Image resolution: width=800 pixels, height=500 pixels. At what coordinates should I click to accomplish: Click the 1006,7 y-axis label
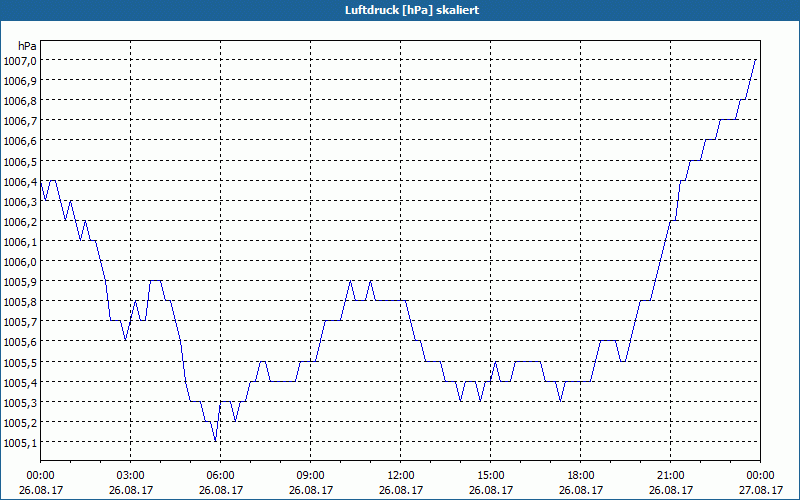tap(20, 121)
